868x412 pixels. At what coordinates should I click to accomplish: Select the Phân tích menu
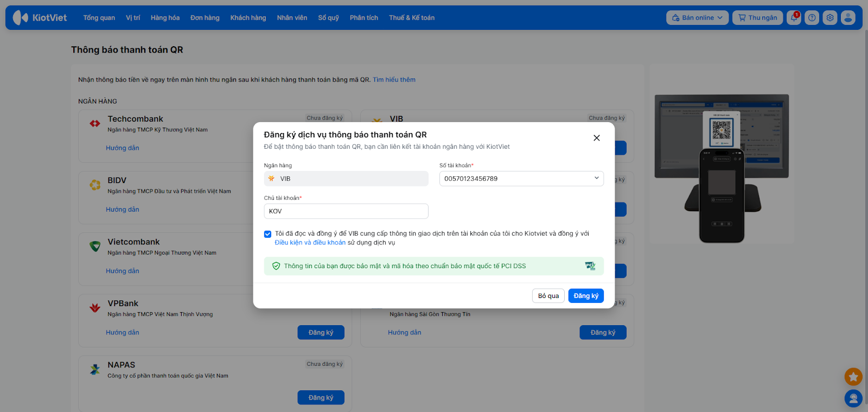click(x=364, y=17)
